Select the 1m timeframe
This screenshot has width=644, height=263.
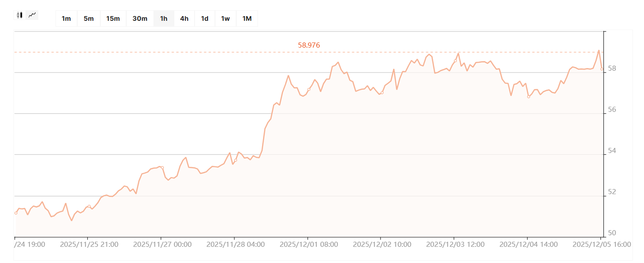66,18
